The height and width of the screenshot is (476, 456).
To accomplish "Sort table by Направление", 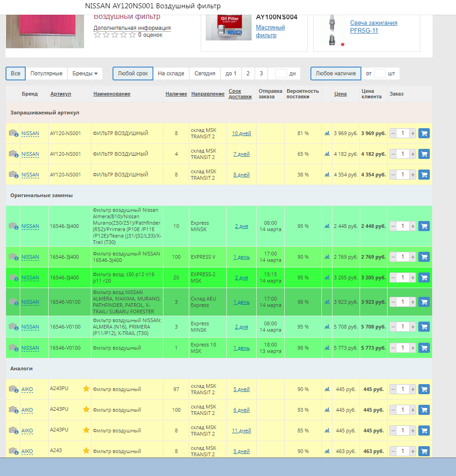I will coord(208,94).
